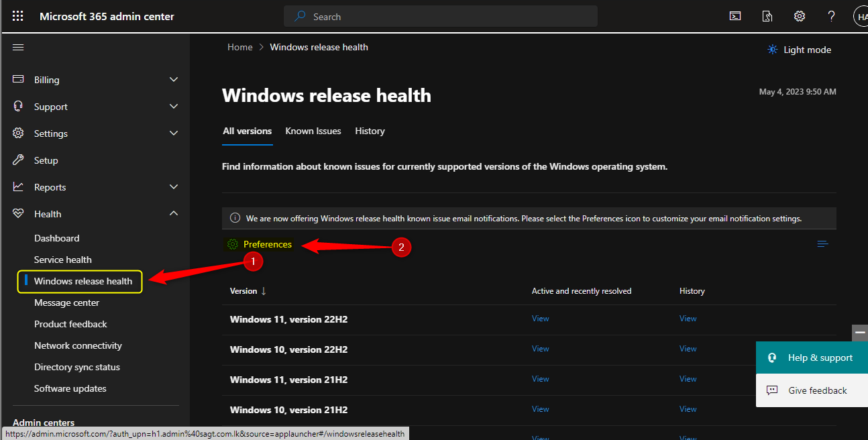Expand the Settings menu chevron

coord(174,133)
